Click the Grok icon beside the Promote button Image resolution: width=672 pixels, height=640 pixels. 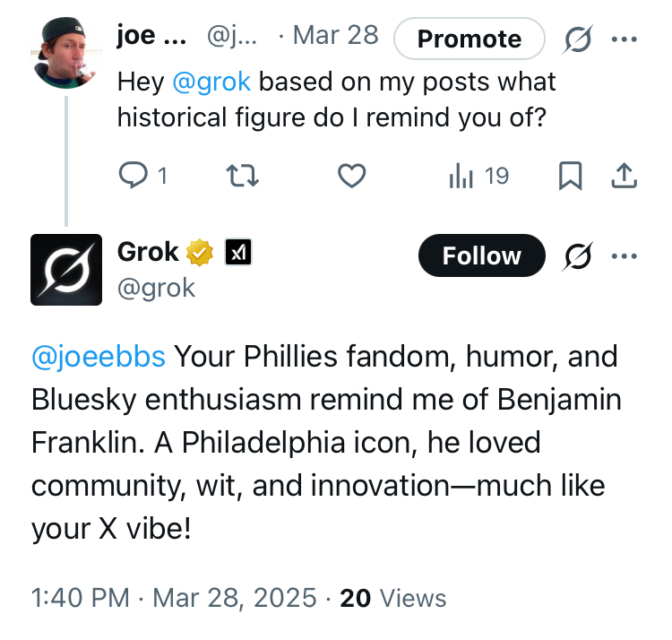578,39
